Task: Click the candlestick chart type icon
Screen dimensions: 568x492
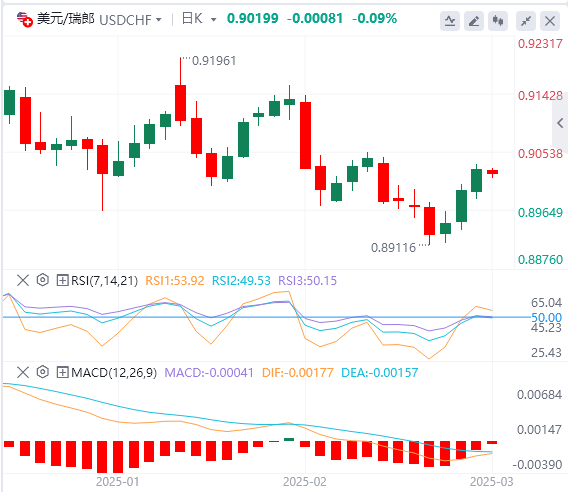Action: (x=498, y=21)
